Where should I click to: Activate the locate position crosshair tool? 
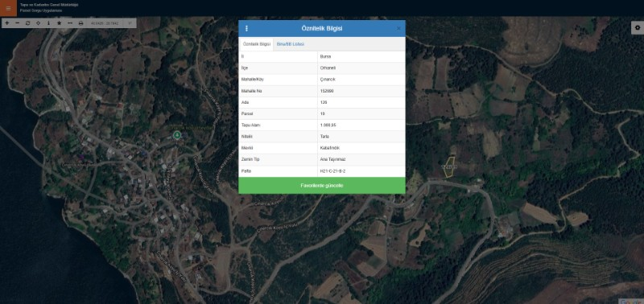(x=38, y=23)
